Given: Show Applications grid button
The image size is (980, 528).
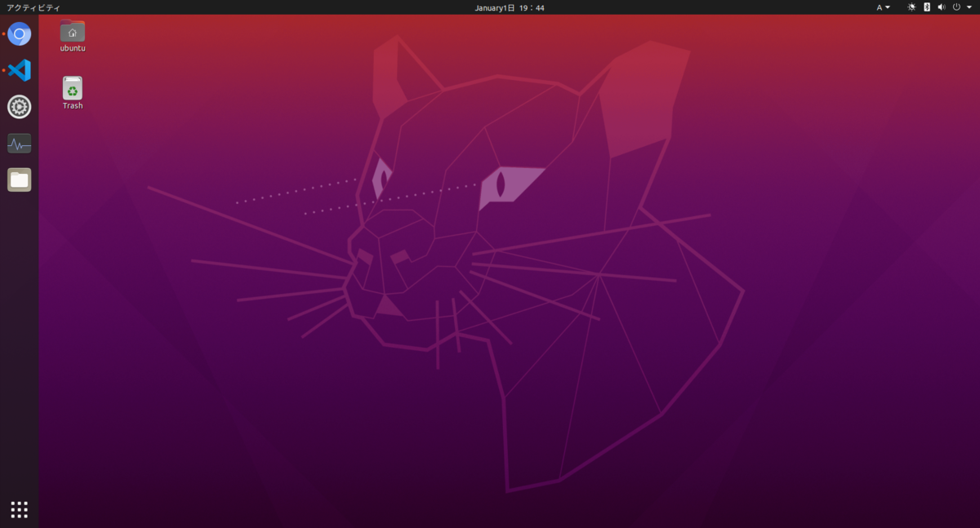Looking at the screenshot, I should [20, 509].
